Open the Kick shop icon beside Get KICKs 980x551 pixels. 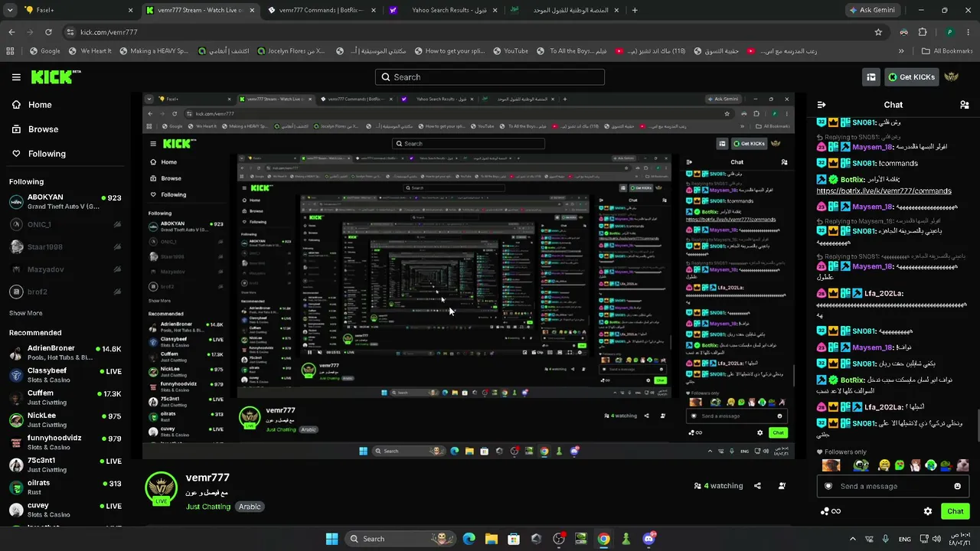871,77
